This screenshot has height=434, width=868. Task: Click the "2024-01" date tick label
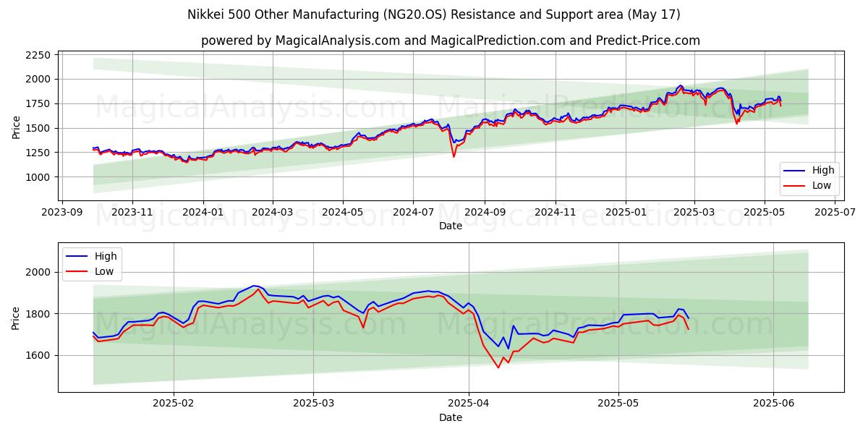coord(203,213)
